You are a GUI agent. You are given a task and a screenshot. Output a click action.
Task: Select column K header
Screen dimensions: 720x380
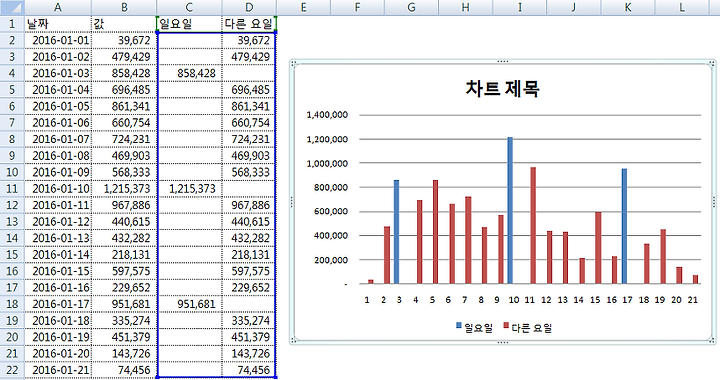(x=628, y=7)
